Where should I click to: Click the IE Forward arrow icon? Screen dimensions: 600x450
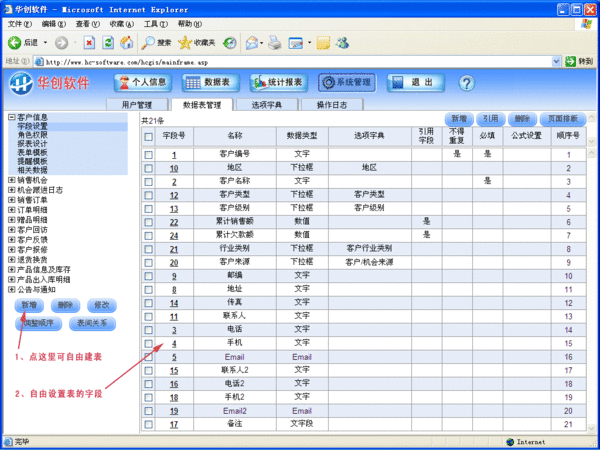pyautogui.click(x=61, y=42)
